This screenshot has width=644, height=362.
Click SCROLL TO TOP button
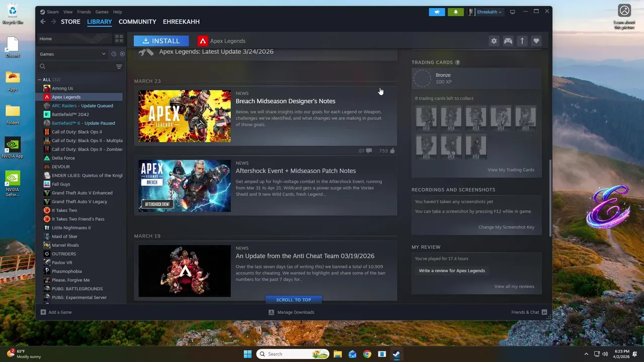tap(294, 300)
